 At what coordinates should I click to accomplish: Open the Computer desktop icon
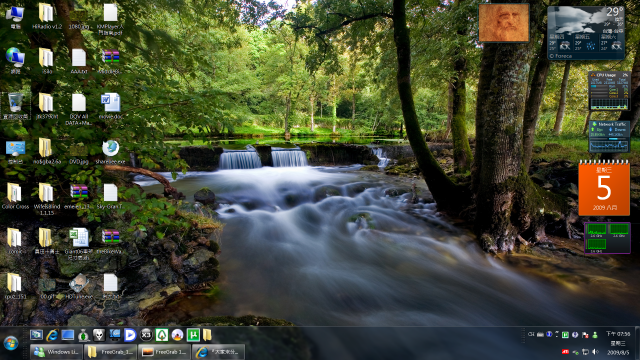(15, 17)
